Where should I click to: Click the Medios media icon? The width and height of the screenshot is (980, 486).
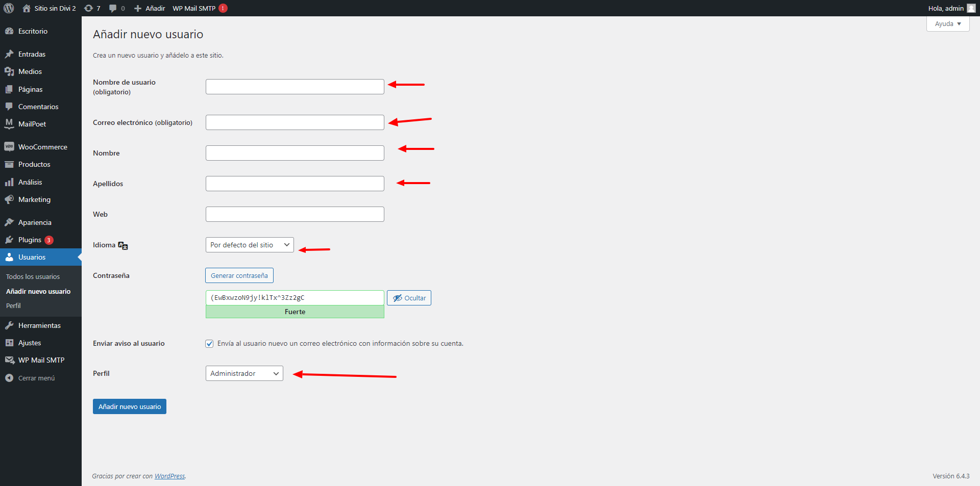[x=9, y=71]
